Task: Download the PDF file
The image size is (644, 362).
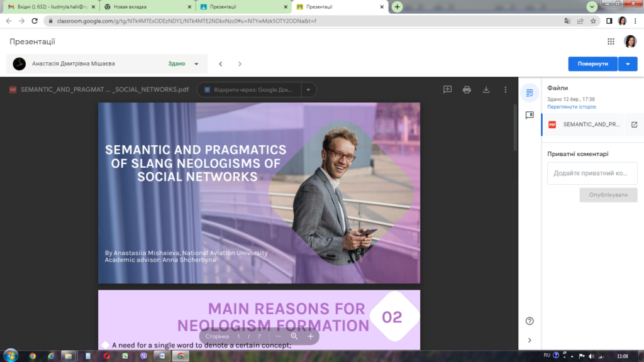Action: tap(486, 90)
